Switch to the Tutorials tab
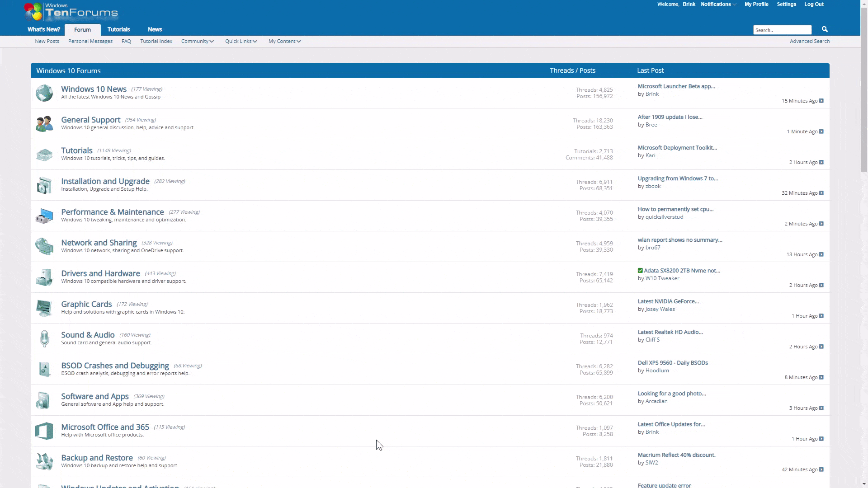 tap(118, 29)
